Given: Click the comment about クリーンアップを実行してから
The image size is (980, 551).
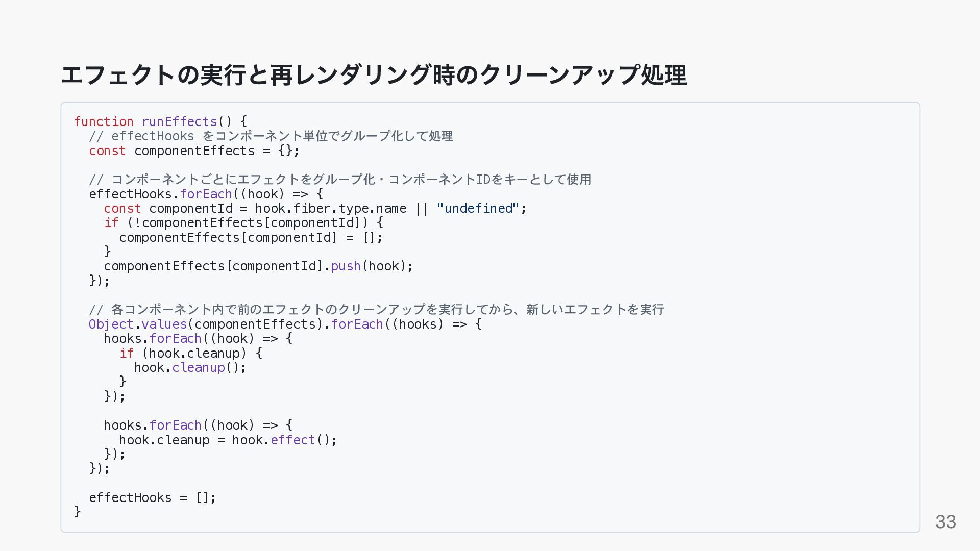Looking at the screenshot, I should (x=377, y=310).
